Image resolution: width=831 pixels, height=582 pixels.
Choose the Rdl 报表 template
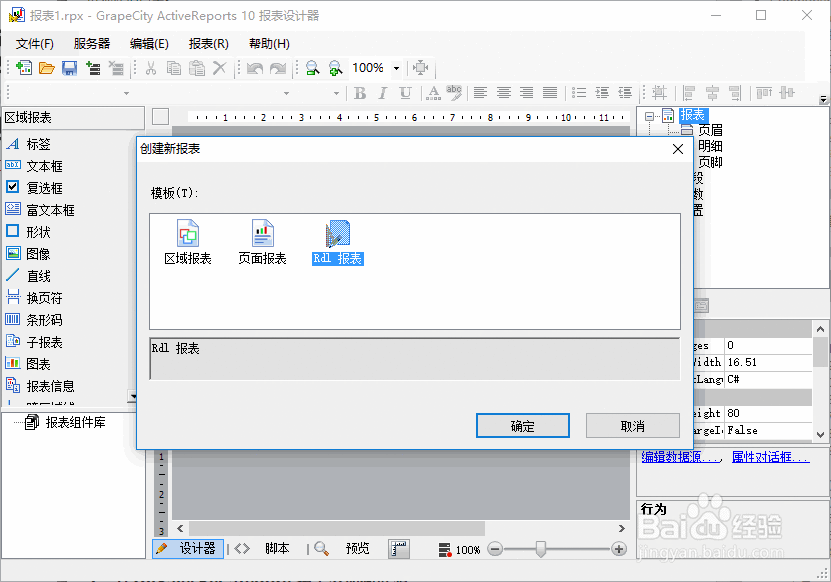[336, 240]
